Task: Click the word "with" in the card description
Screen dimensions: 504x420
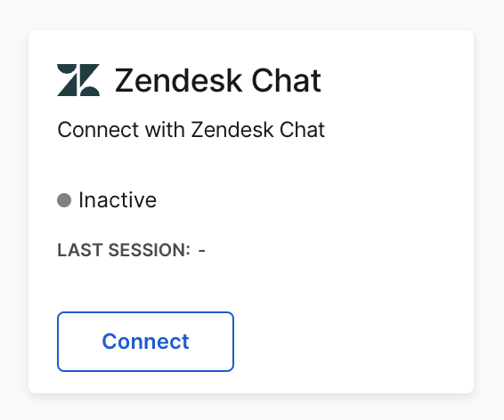Action: click(165, 130)
